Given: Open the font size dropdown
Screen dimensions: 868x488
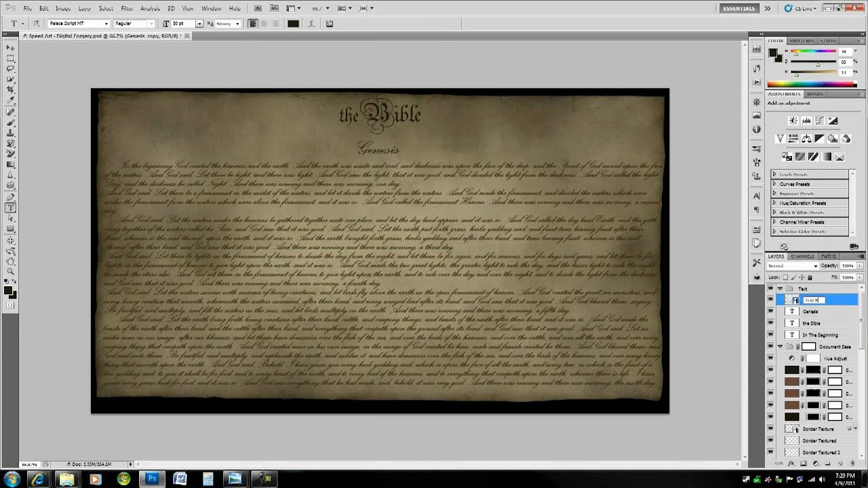Looking at the screenshot, I should coord(199,24).
